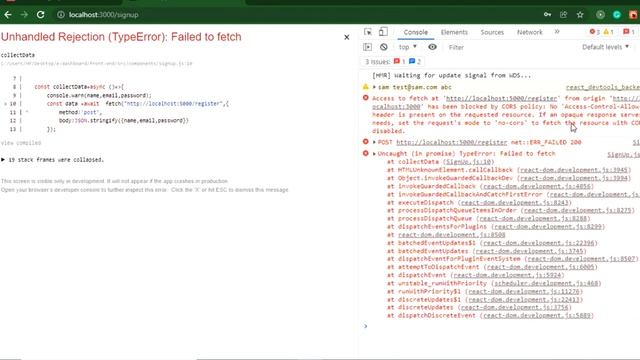Open react-dom link beside dispatchDiscreteEvent
The image size is (640, 360).
(x=537, y=316)
